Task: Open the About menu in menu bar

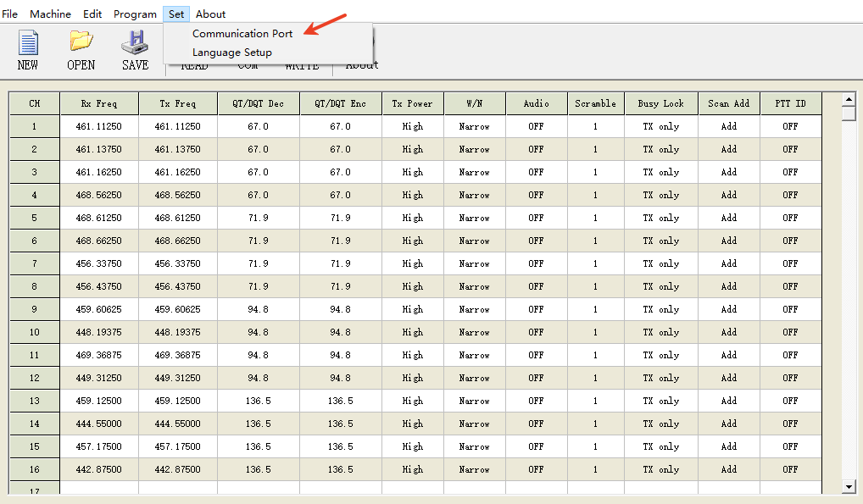Action: coord(210,14)
